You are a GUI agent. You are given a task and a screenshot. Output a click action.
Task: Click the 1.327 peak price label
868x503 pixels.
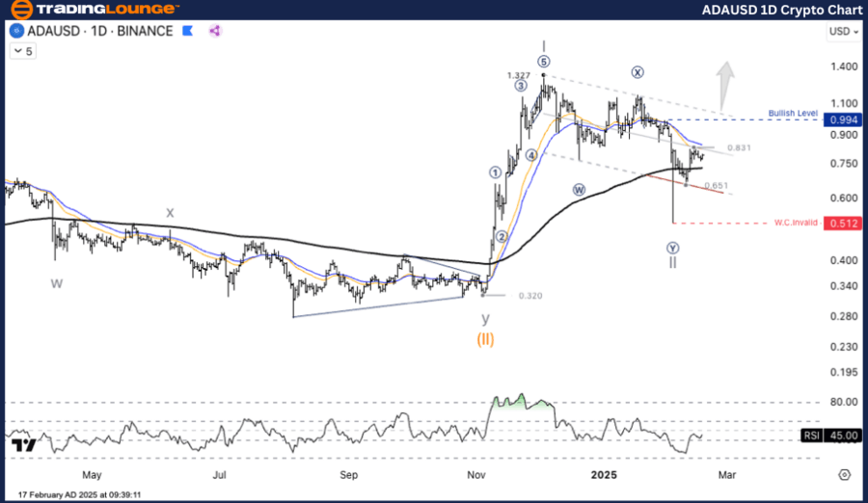(519, 75)
